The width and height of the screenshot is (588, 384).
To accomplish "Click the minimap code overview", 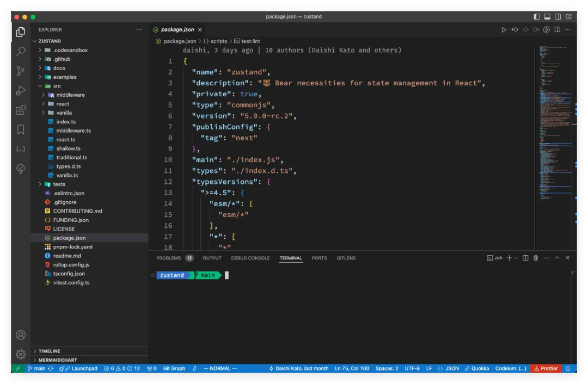I will tap(555, 123).
